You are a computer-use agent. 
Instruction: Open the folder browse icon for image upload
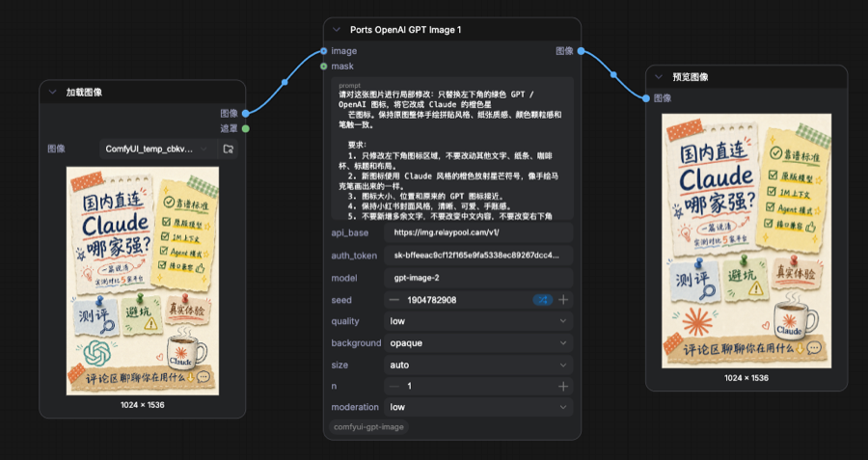228,149
